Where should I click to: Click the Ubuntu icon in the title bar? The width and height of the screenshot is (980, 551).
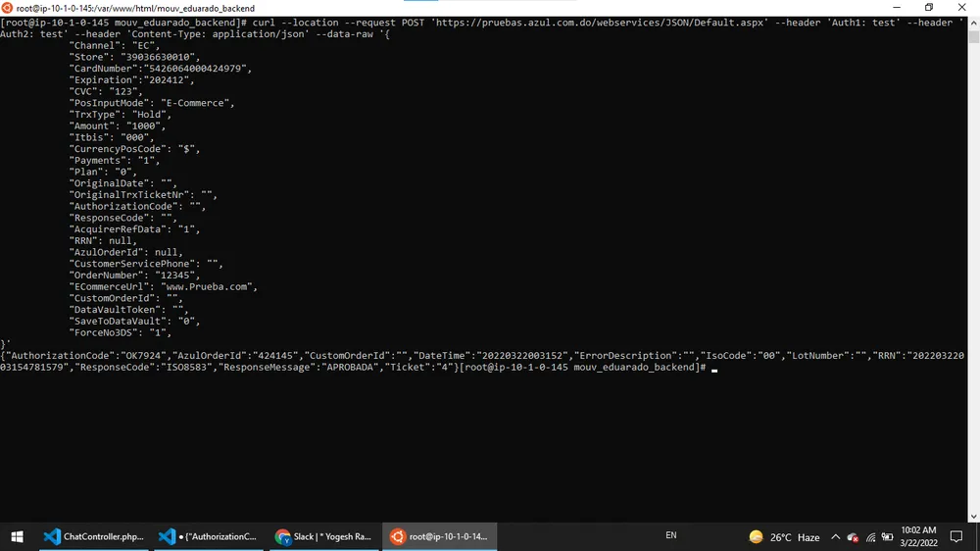click(8, 8)
